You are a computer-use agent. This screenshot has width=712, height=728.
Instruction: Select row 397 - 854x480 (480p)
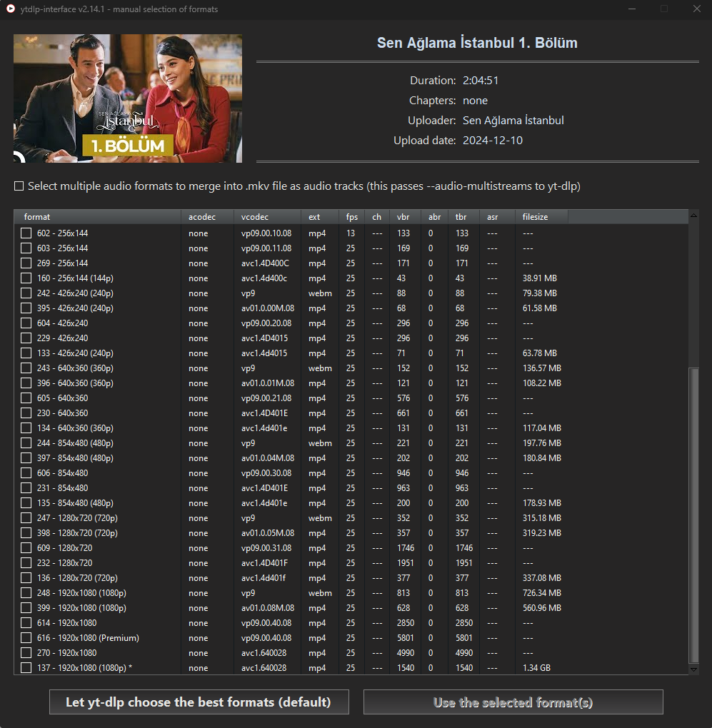[x=351, y=457]
